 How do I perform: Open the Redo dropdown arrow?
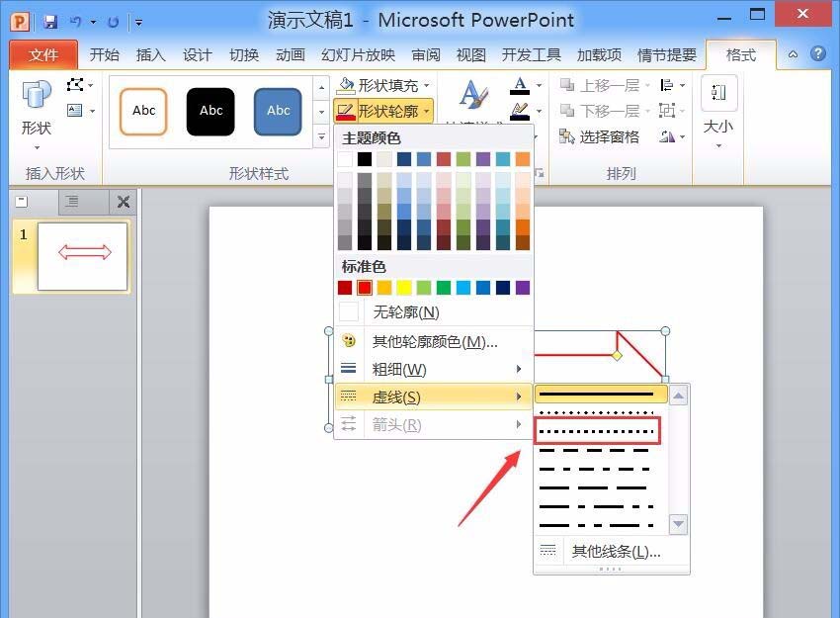point(93,21)
